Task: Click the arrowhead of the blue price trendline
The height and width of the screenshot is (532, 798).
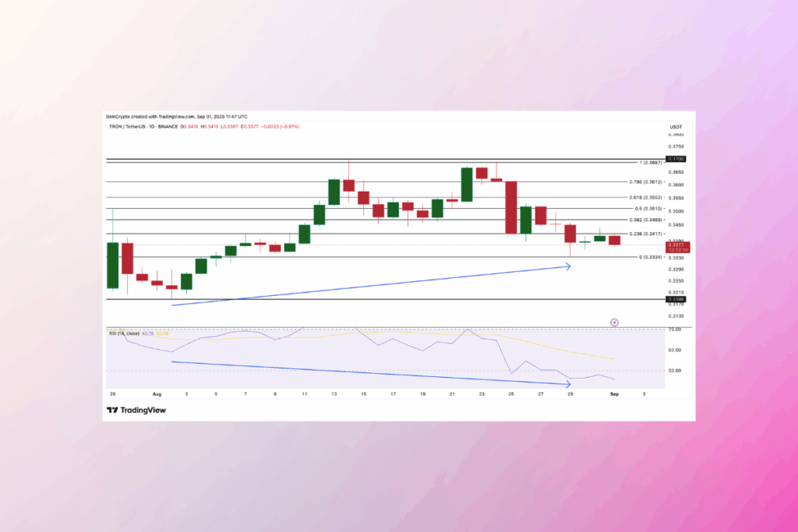Action: coord(568,266)
